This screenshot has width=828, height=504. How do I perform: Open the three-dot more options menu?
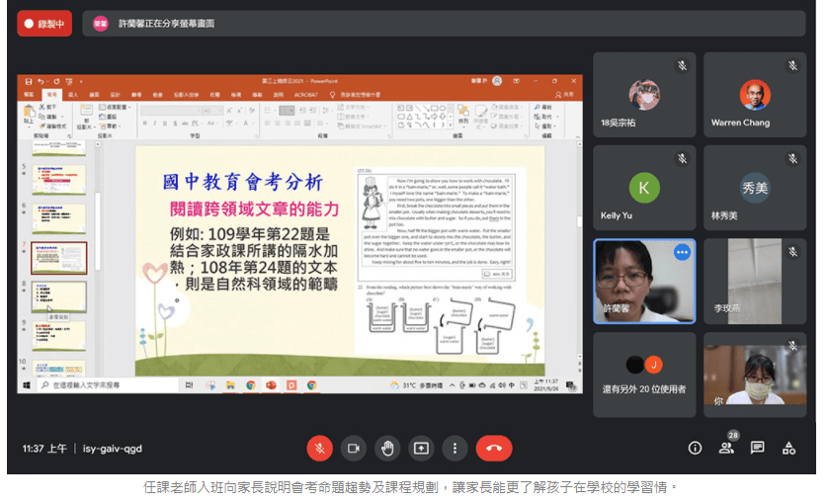coord(455,448)
